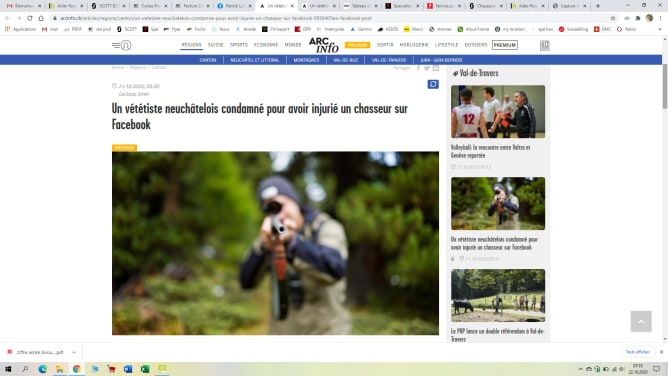Open File Explorer from the taskbar

(x=60, y=369)
